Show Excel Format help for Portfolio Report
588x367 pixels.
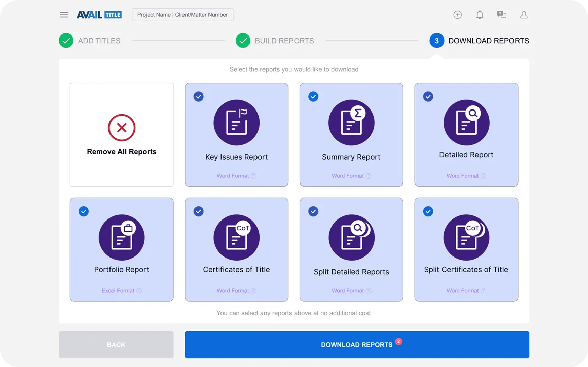tap(139, 291)
